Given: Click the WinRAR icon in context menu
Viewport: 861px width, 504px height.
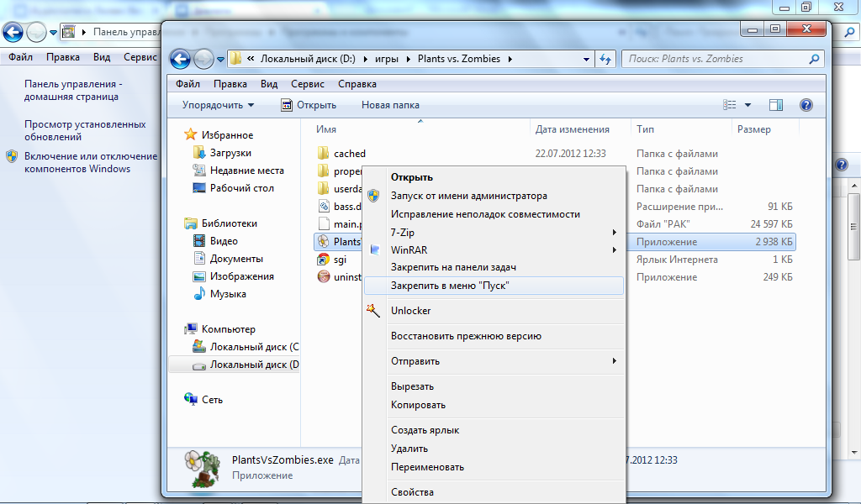Looking at the screenshot, I should click(x=374, y=249).
